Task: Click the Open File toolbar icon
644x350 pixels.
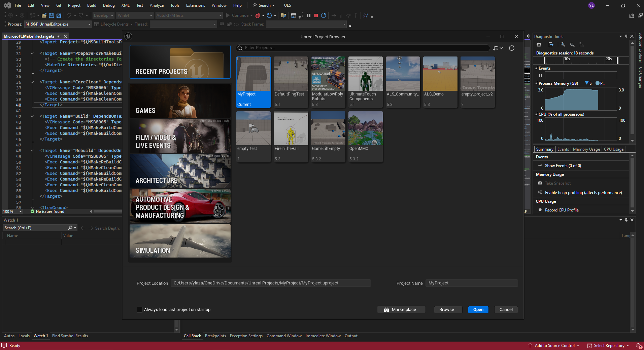Action: [44, 15]
